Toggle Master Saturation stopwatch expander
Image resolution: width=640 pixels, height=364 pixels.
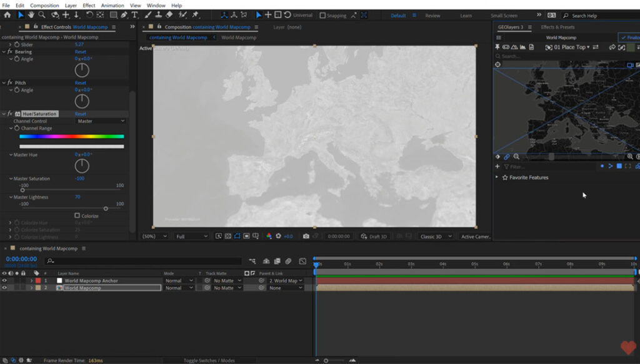tap(11, 179)
